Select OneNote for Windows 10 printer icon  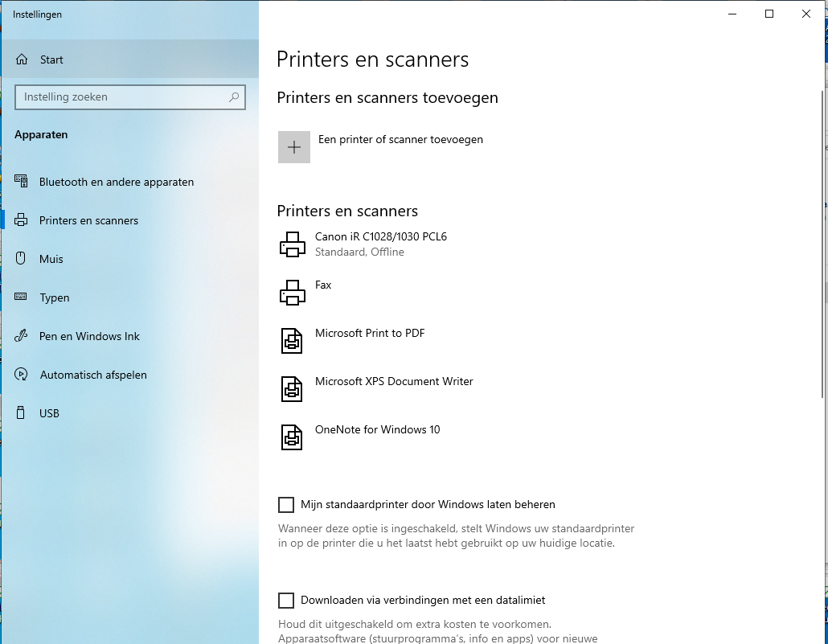[292, 437]
